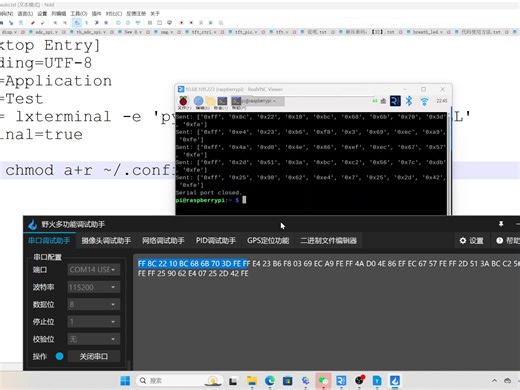This screenshot has height=390, width=520.
Task: Click the highlighted hex data FF 8C 22 10
Action: (x=194, y=264)
